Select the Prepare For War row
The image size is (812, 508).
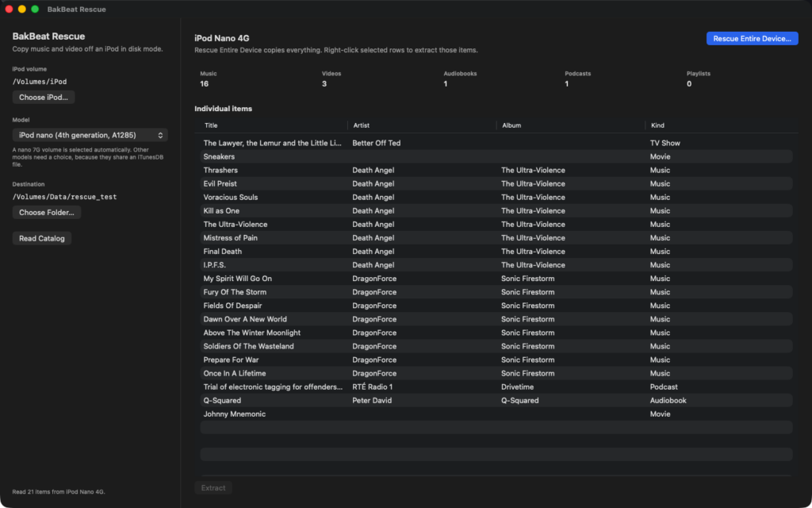[496, 360]
